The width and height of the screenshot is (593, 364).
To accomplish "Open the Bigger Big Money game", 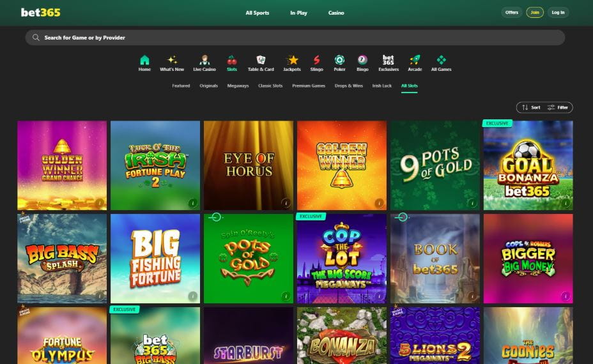I will [x=528, y=259].
